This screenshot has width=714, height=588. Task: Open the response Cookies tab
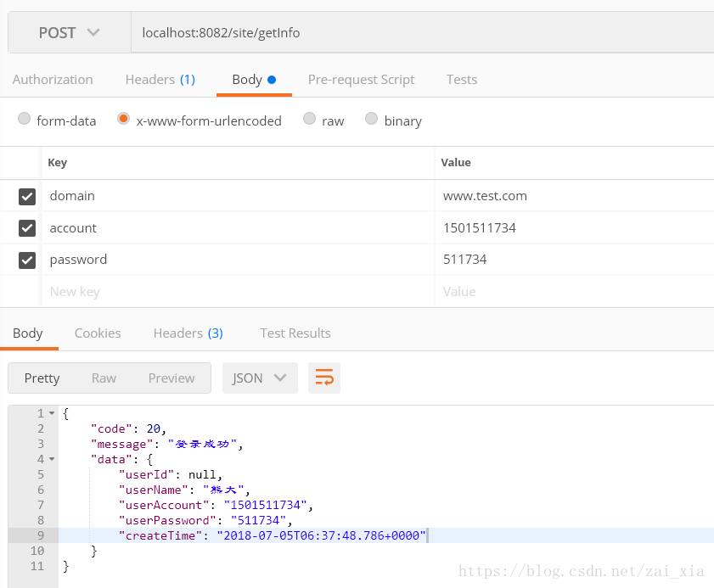(x=97, y=333)
